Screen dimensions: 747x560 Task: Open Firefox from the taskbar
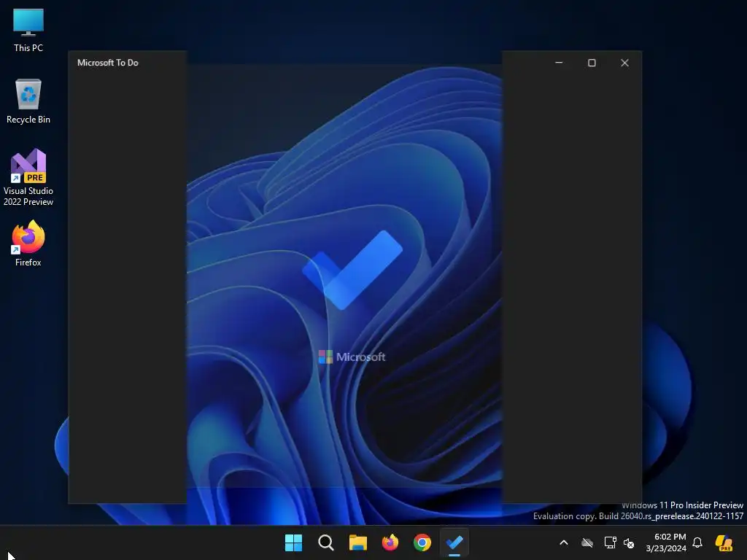[390, 542]
